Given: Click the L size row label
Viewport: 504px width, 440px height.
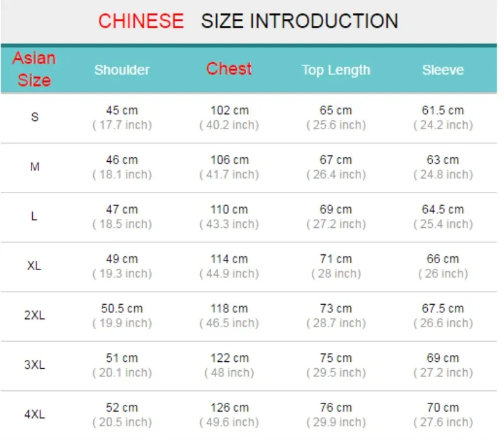Looking at the screenshot, I should [x=34, y=216].
